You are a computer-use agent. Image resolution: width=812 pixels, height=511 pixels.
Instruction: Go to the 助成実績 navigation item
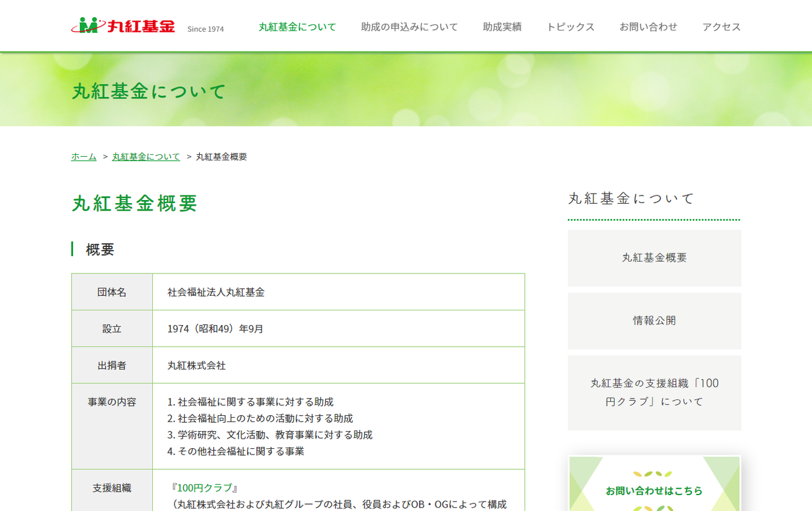pyautogui.click(x=502, y=27)
